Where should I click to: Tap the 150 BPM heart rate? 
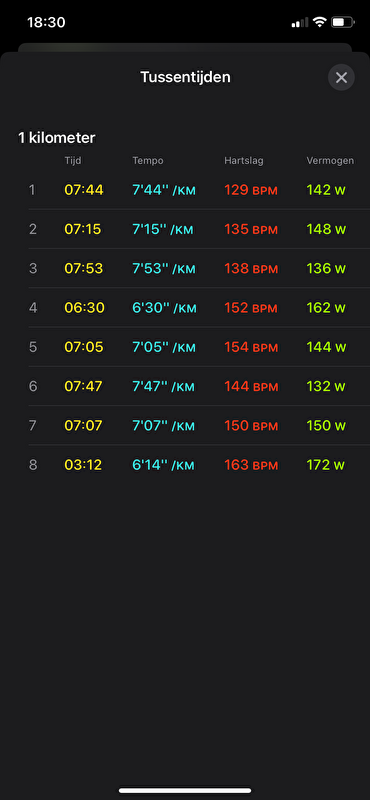251,426
